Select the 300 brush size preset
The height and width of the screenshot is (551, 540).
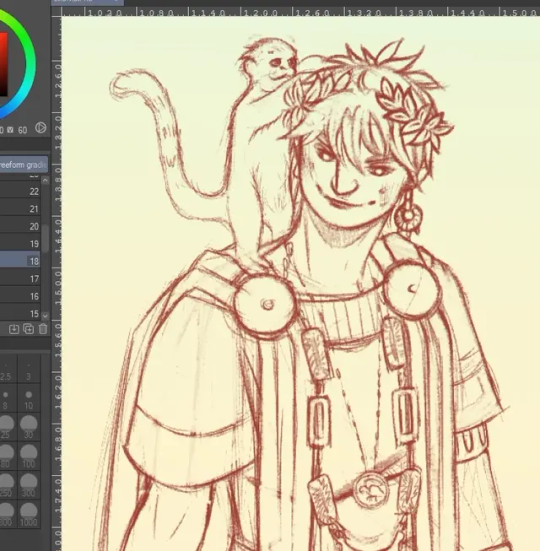[x=29, y=486]
